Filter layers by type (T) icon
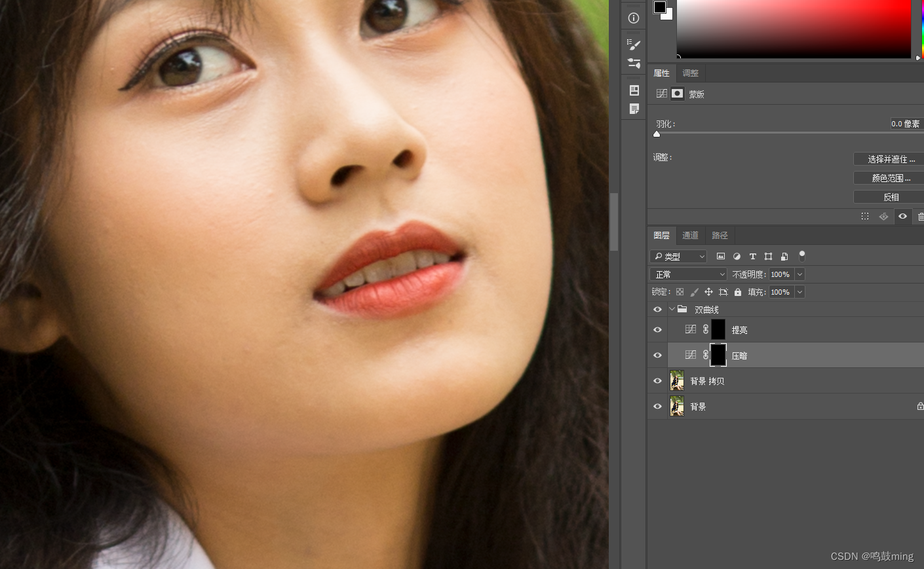Image resolution: width=924 pixels, height=569 pixels. [752, 256]
